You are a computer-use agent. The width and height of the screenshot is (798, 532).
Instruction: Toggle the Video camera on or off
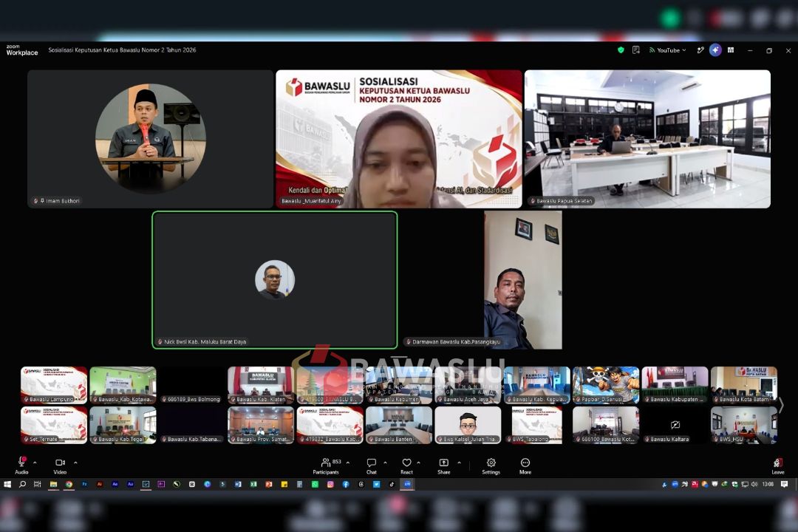click(x=60, y=465)
